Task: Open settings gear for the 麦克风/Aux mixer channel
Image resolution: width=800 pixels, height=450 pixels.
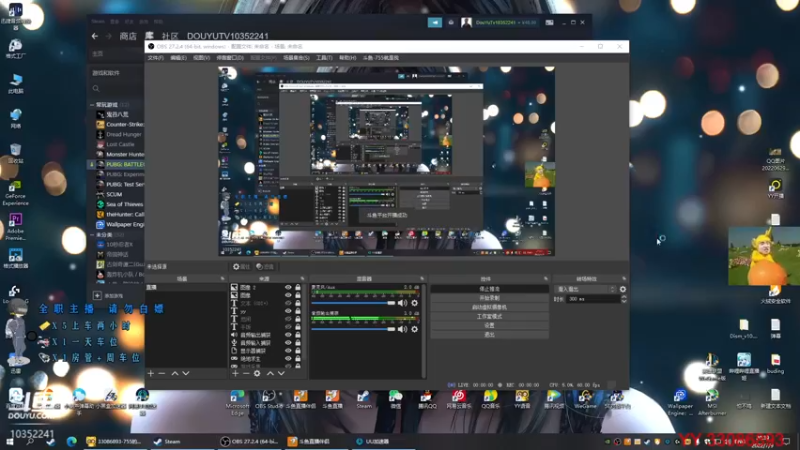Action: coord(414,303)
